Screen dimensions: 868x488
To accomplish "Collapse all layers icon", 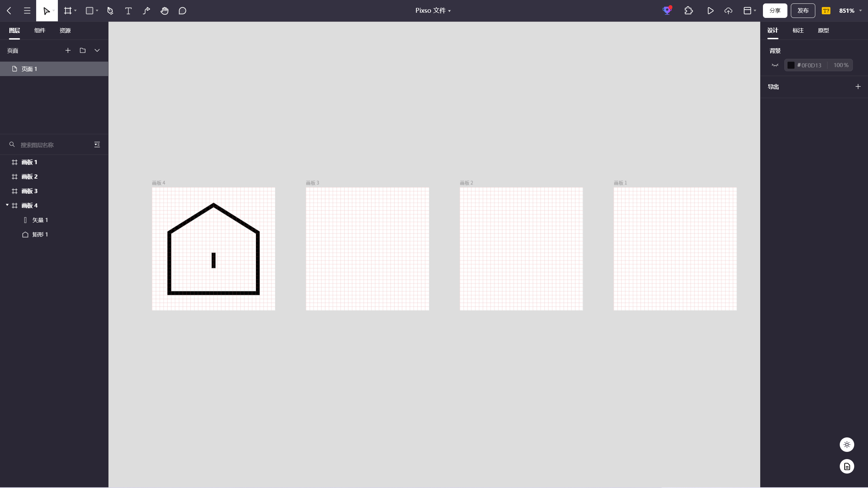I will (x=97, y=145).
